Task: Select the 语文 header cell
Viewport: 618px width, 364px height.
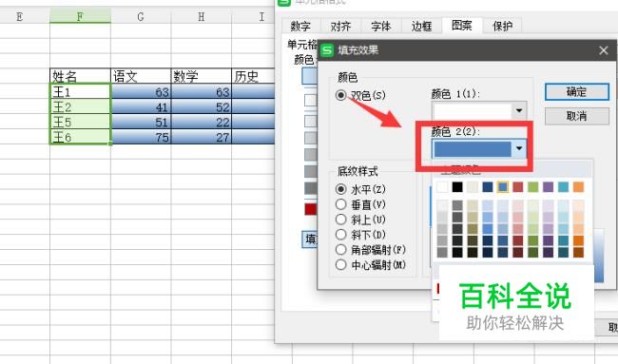Action: (141, 76)
